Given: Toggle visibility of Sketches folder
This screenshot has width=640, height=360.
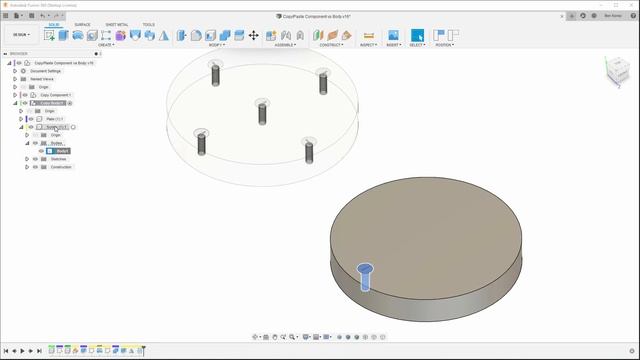Looking at the screenshot, I should click(x=36, y=159).
